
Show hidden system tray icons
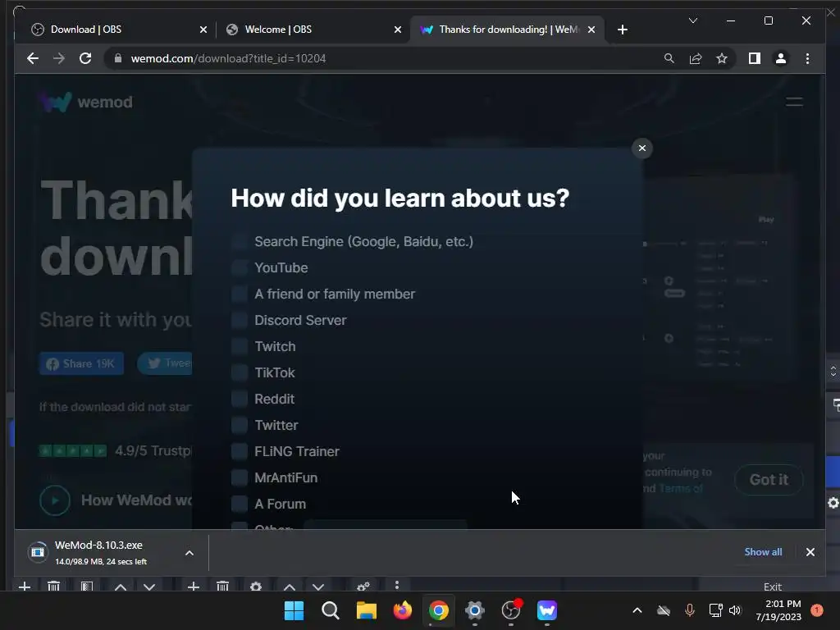tap(637, 610)
